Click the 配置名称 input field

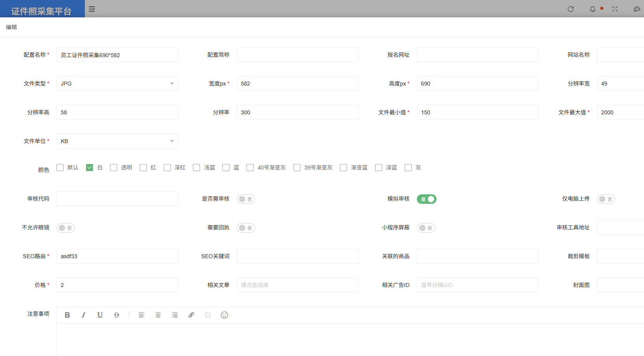click(x=117, y=55)
